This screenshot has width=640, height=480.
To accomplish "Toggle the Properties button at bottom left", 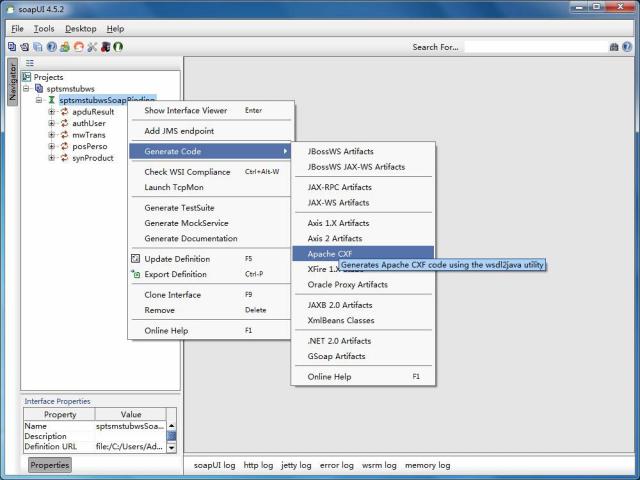I will (49, 465).
